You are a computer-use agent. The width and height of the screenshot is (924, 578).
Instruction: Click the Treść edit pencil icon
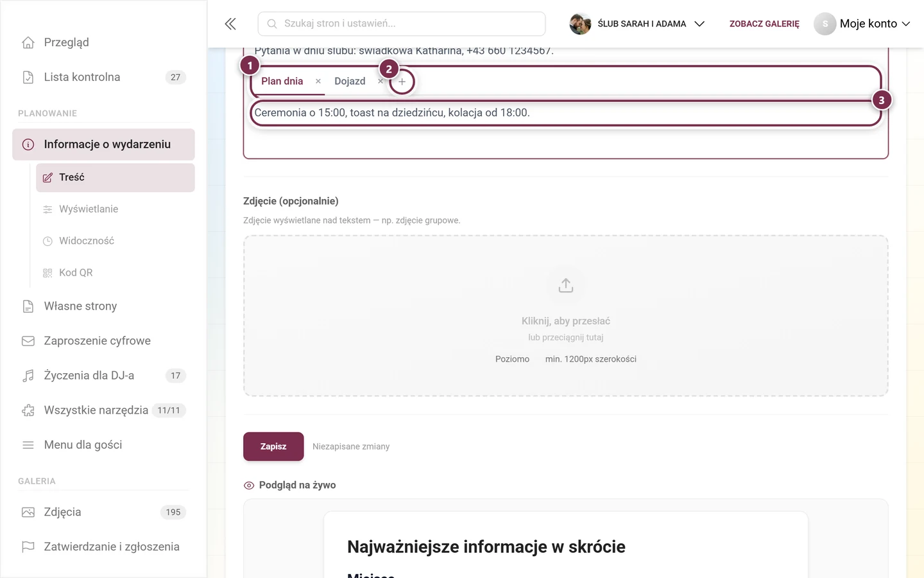(47, 178)
